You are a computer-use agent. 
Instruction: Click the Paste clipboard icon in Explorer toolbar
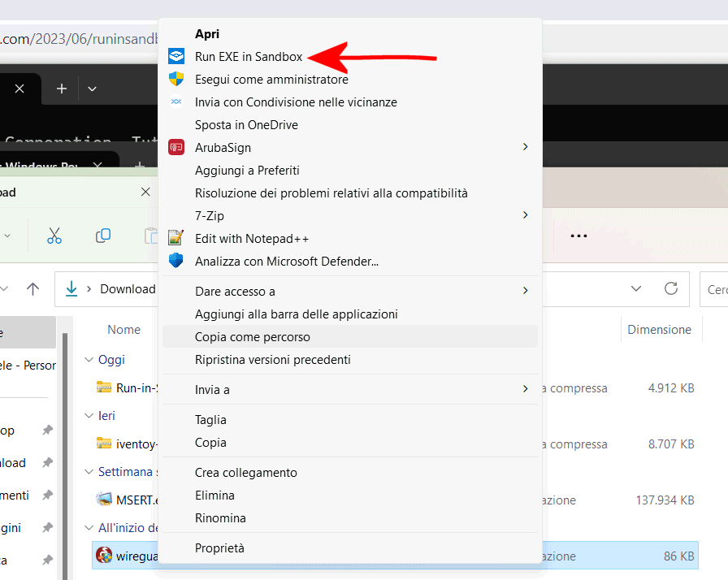[x=151, y=236]
